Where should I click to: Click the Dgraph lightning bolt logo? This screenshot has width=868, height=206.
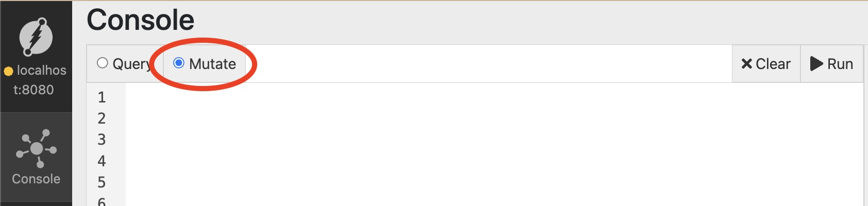pos(36,37)
